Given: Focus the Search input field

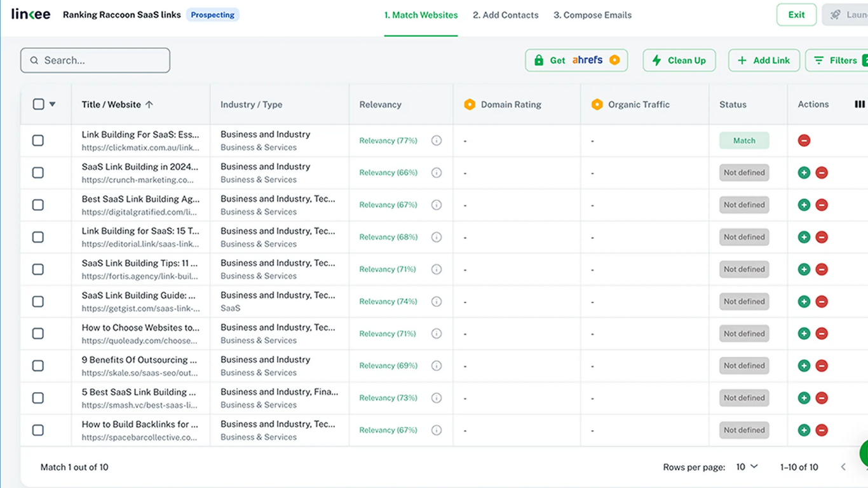Looking at the screenshot, I should click(x=95, y=60).
